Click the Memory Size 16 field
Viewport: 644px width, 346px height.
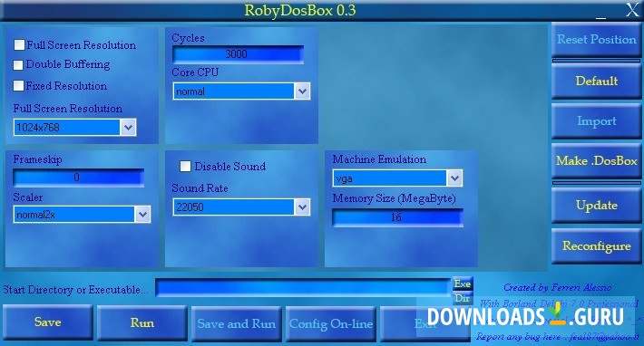tap(397, 217)
